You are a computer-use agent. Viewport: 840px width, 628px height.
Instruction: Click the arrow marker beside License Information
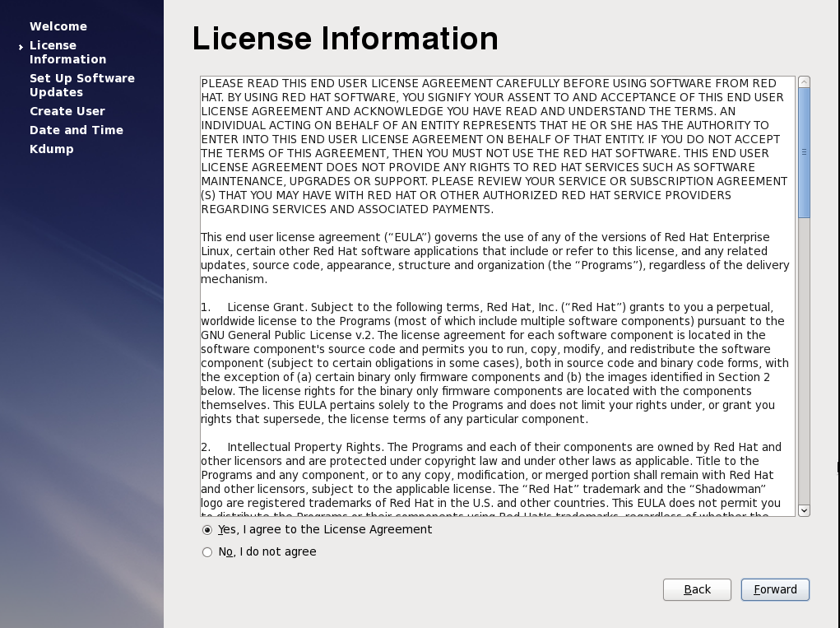tap(21, 47)
